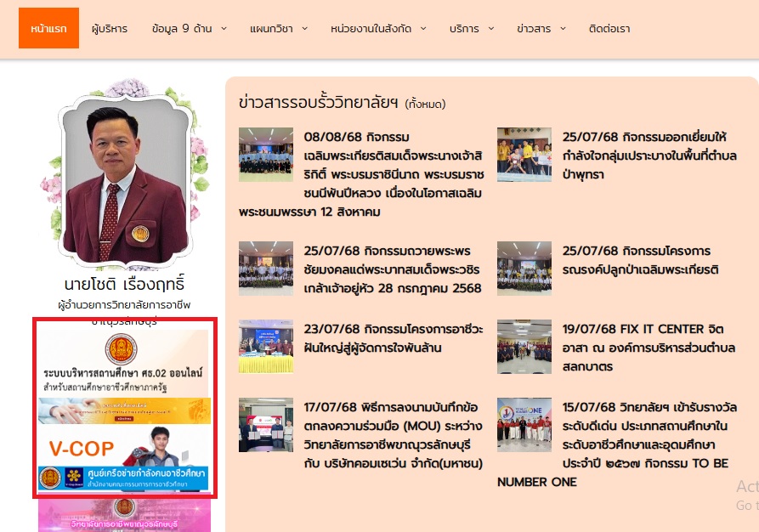Open thumbnail for the 17/07/68 MOU signing

tap(266, 425)
